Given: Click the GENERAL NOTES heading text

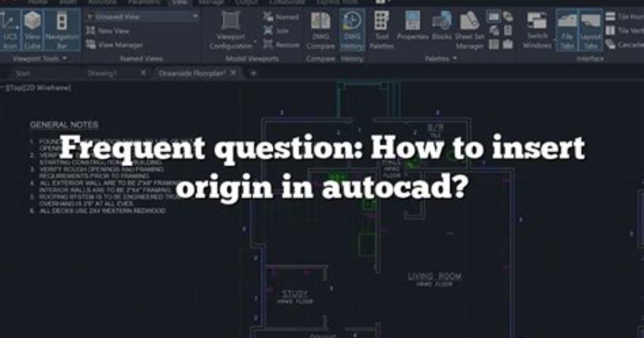Looking at the screenshot, I should [64, 124].
